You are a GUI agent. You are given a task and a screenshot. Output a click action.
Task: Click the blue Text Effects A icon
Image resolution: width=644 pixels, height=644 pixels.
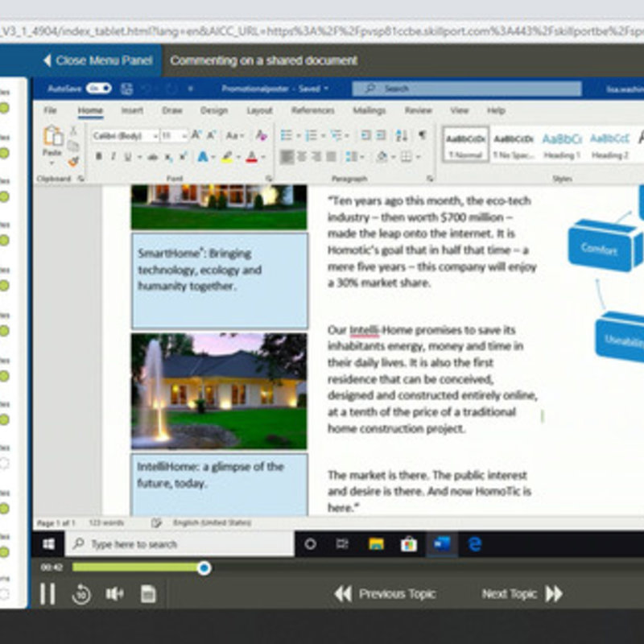coord(203,156)
